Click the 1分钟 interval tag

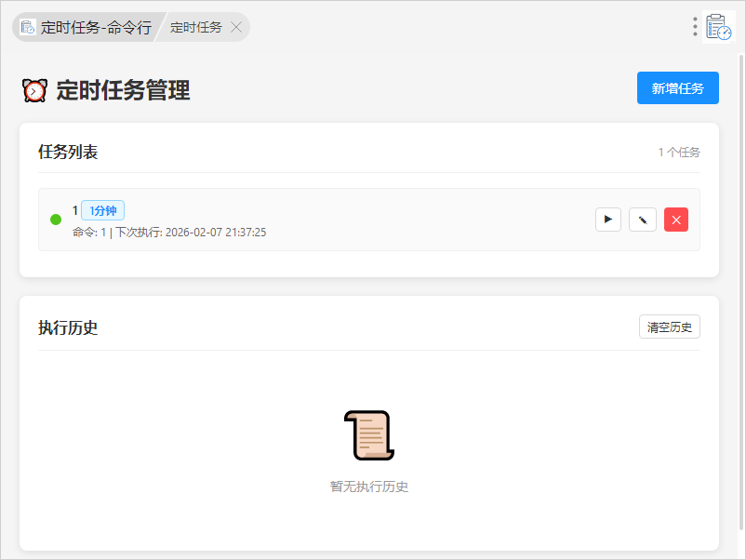click(102, 210)
